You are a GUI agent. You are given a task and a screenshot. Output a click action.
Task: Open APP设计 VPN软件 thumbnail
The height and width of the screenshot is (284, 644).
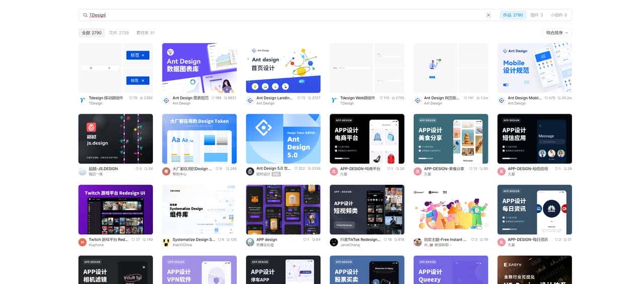[x=199, y=270]
